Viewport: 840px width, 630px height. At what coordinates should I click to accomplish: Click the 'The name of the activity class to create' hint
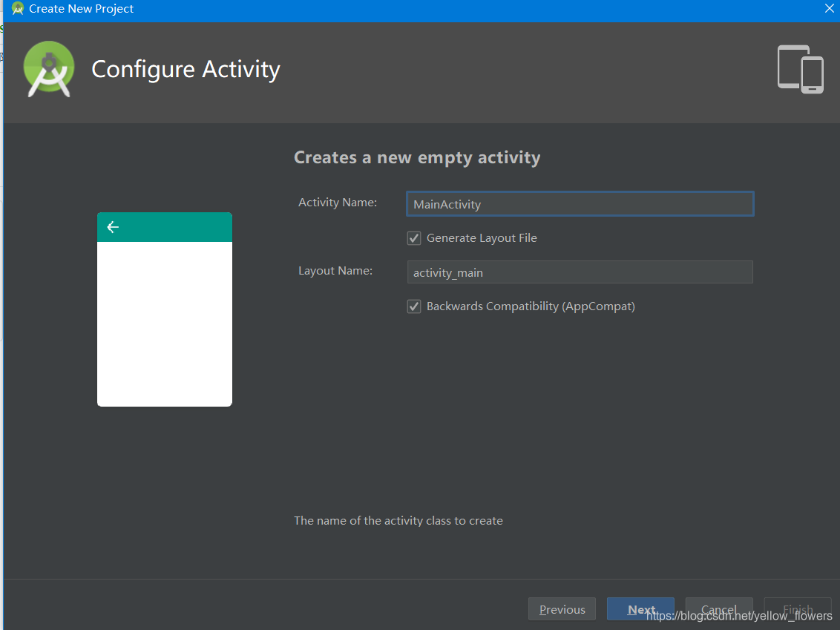click(398, 521)
